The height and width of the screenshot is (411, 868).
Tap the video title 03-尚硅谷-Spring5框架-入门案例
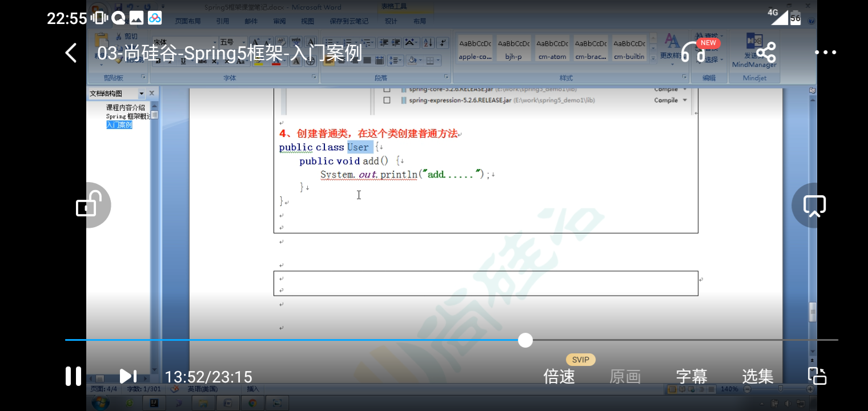pos(230,53)
